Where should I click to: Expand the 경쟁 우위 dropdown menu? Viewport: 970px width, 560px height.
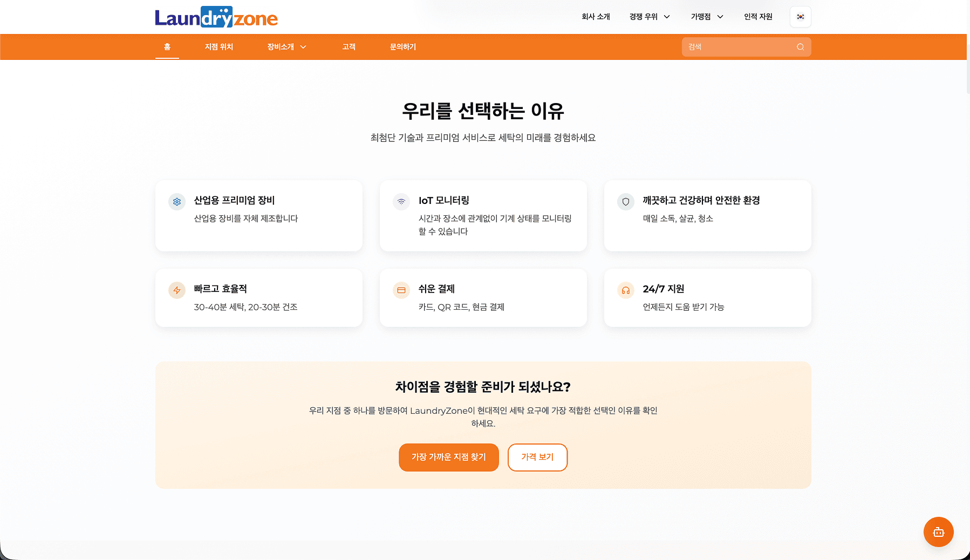(650, 17)
